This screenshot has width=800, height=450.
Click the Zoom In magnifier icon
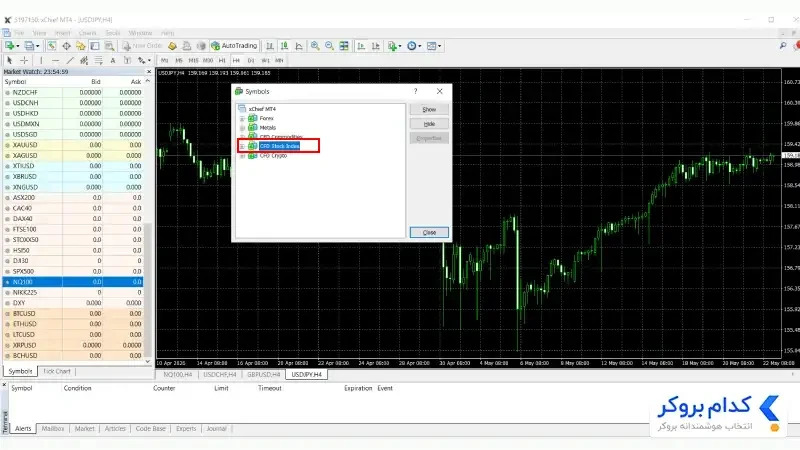click(x=315, y=46)
